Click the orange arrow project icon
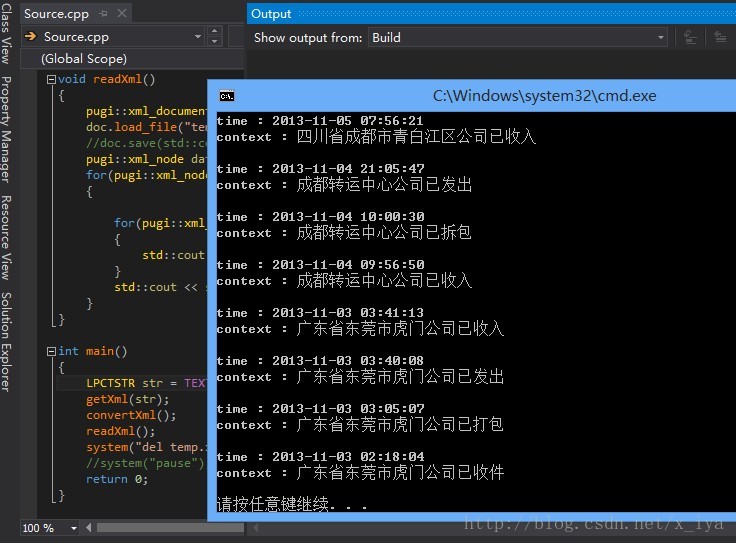The width and height of the screenshot is (736, 543). pyautogui.click(x=31, y=36)
